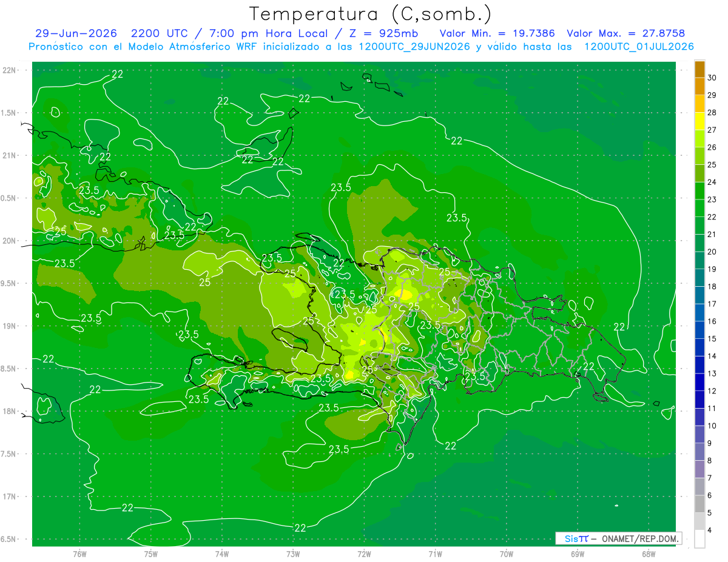The image size is (728, 562).
Task: Click the bright yellow color scale swatch
Action: 699,121
